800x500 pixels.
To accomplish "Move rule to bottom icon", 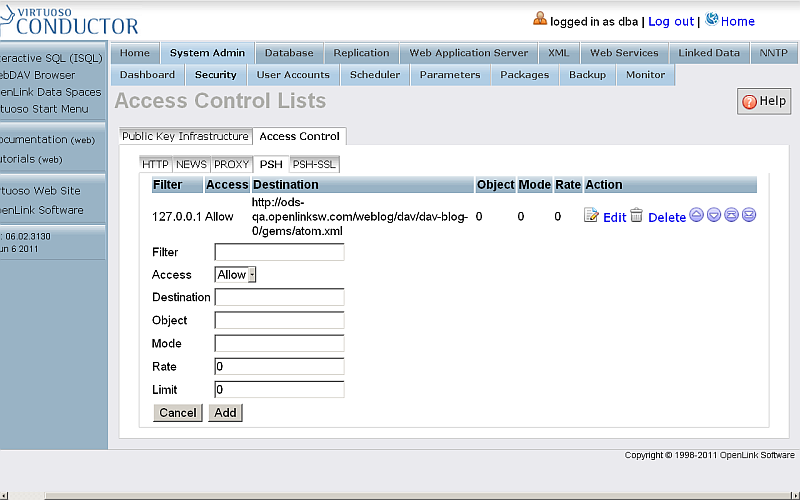I will 748,215.
